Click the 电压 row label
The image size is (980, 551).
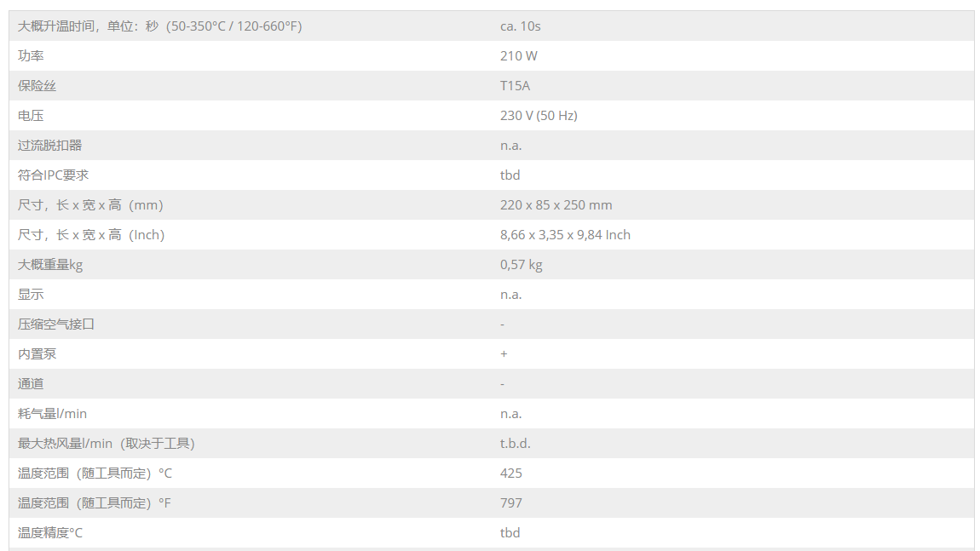[31, 116]
